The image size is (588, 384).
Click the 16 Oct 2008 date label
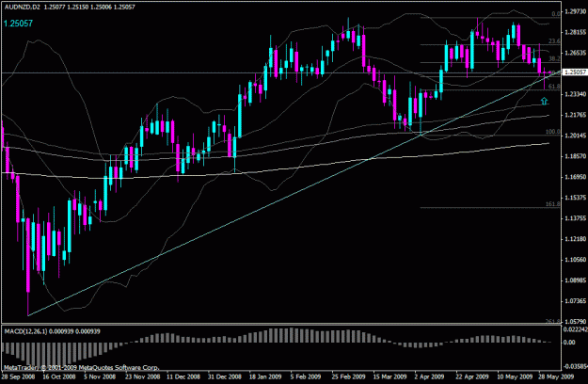(x=59, y=376)
